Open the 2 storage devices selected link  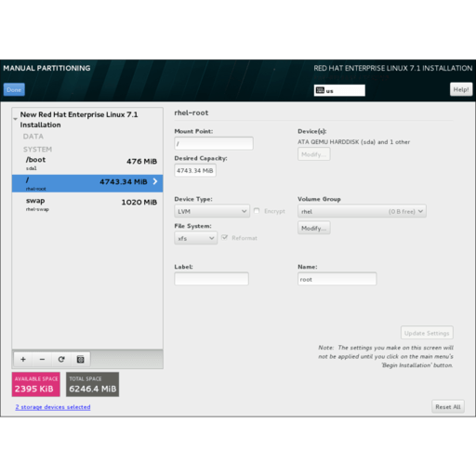click(53, 407)
